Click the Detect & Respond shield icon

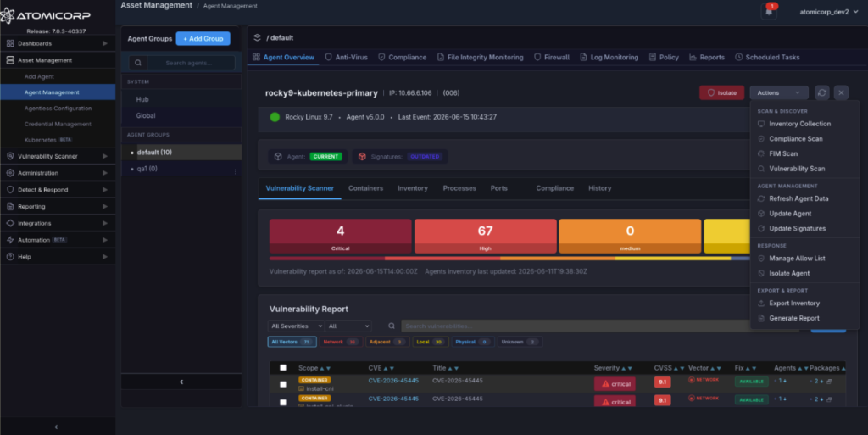10,190
